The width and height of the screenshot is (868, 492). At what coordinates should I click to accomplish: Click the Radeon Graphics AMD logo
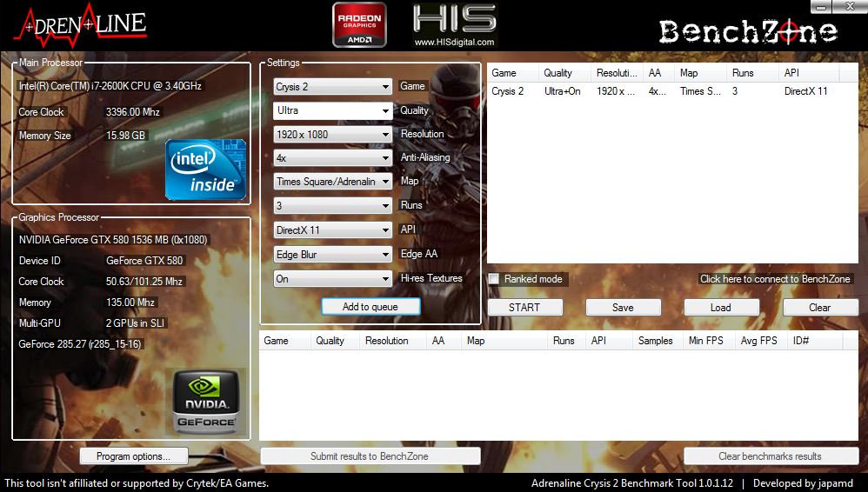point(359,25)
